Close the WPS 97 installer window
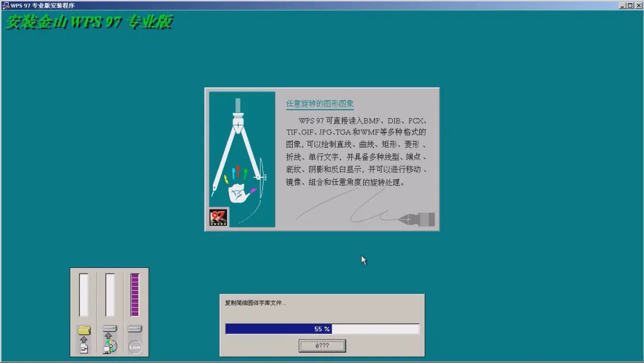Viewport: 644px width, 363px height. tap(638, 5)
